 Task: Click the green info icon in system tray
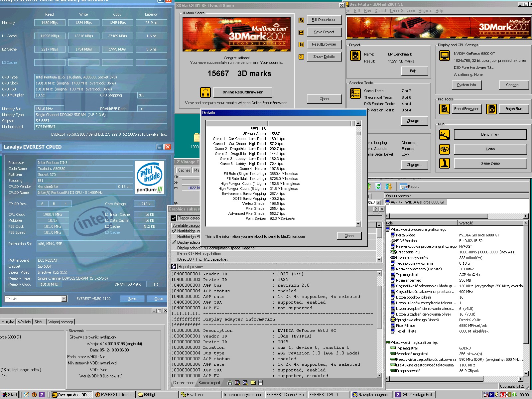[x=514, y=395]
